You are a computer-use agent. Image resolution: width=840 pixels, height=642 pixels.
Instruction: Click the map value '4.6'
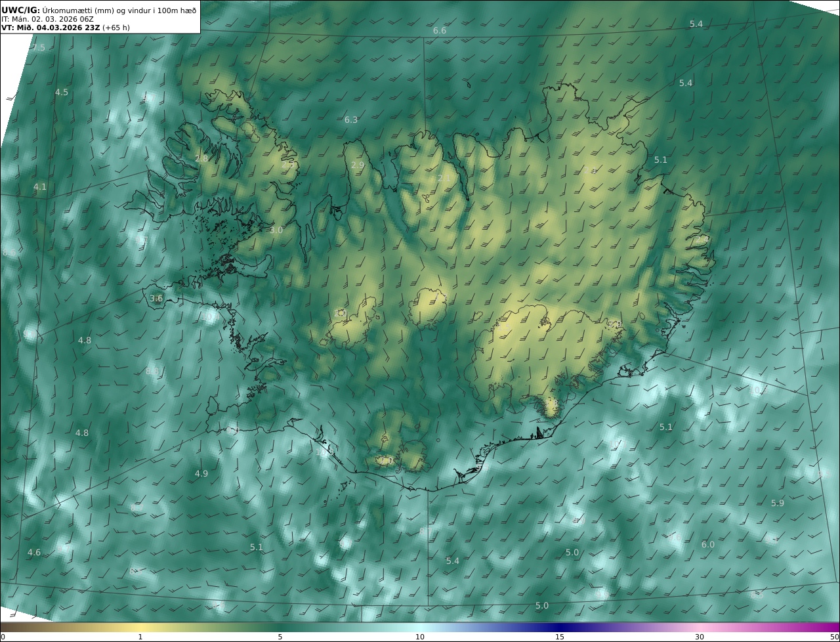tap(34, 553)
